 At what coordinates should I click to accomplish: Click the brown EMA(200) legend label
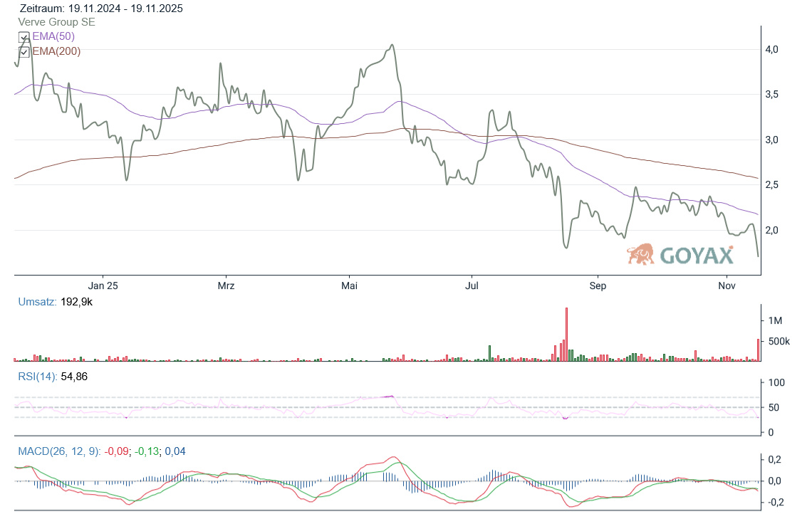[x=56, y=51]
